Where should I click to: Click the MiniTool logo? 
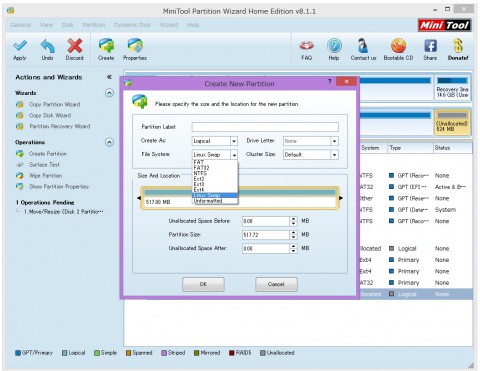pyautogui.click(x=445, y=25)
